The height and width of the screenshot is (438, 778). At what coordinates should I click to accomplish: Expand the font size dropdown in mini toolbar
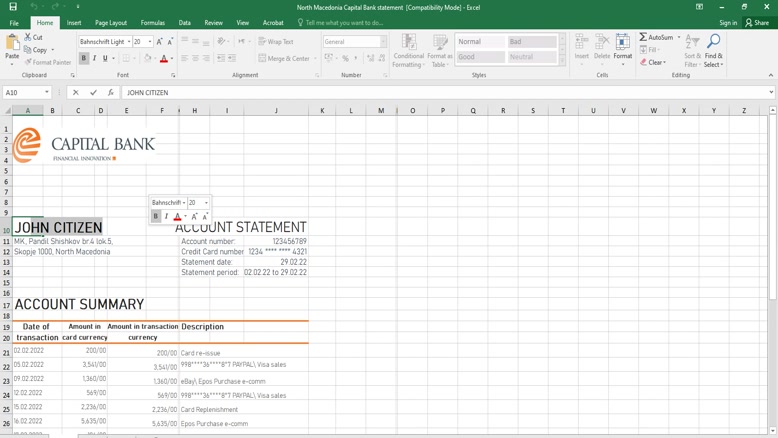tap(206, 203)
